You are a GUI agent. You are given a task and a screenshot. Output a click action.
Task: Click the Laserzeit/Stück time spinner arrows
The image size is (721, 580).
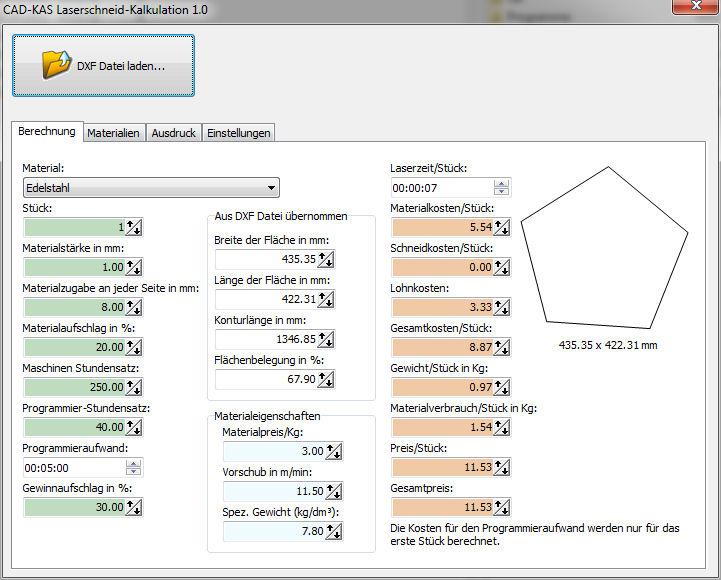[502, 187]
